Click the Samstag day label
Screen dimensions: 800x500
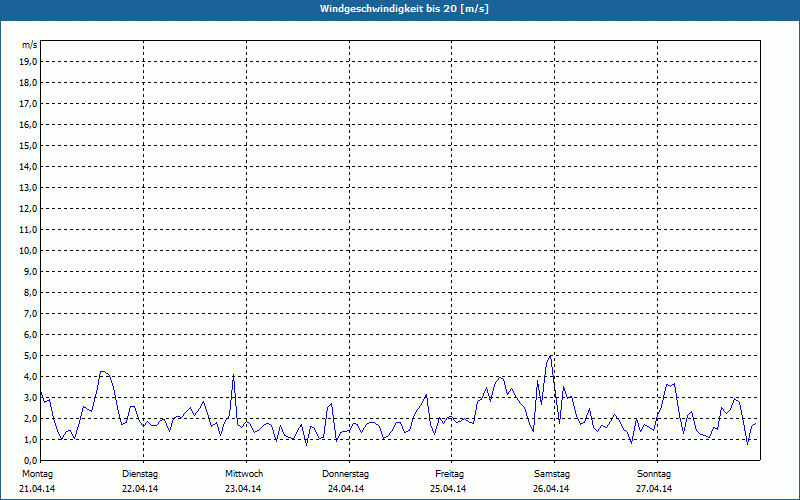(x=552, y=473)
